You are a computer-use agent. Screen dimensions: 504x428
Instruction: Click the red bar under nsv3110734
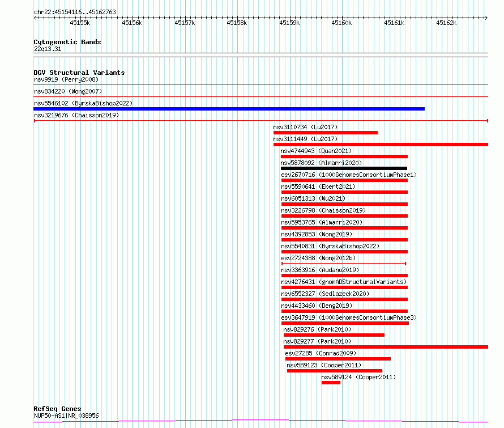(x=326, y=133)
